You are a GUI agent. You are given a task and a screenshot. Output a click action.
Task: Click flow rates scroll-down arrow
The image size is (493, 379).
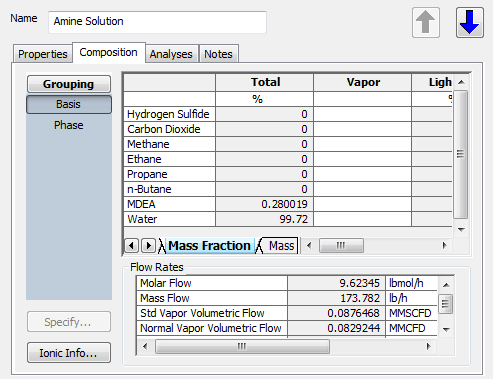[x=446, y=329]
